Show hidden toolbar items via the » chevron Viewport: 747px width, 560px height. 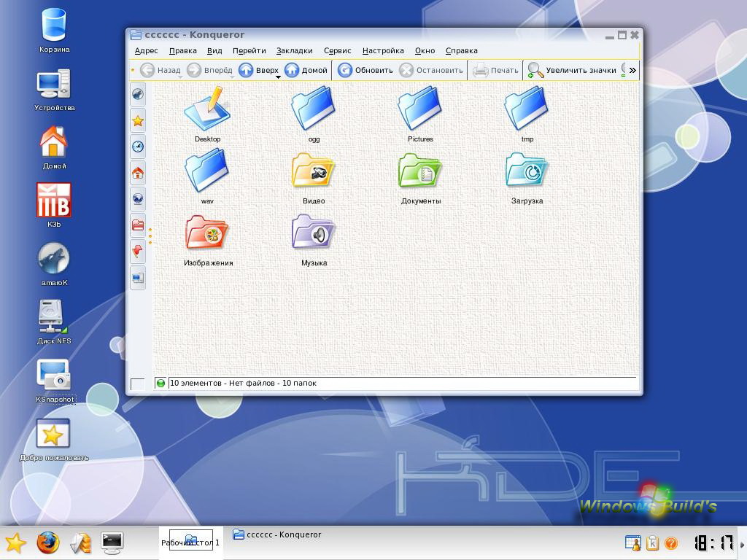pyautogui.click(x=632, y=71)
